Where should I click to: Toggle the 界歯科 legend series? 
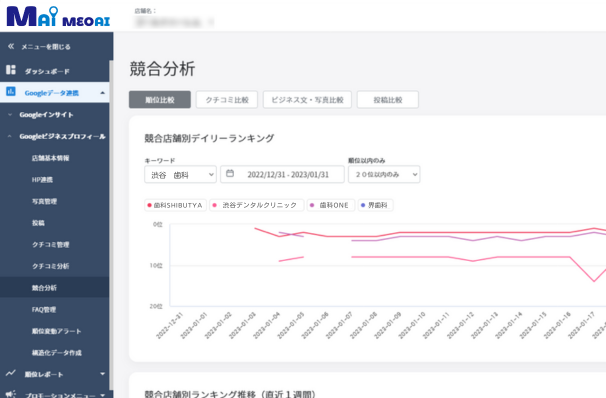pos(375,205)
